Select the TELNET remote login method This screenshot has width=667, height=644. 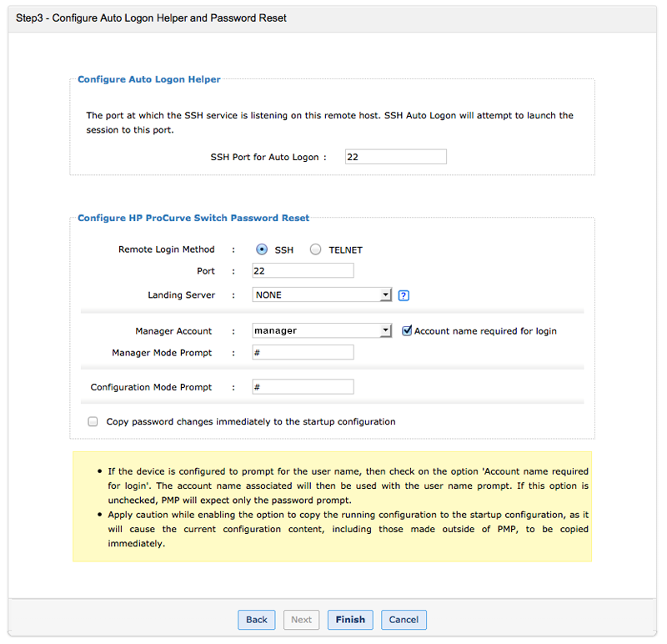tap(316, 249)
